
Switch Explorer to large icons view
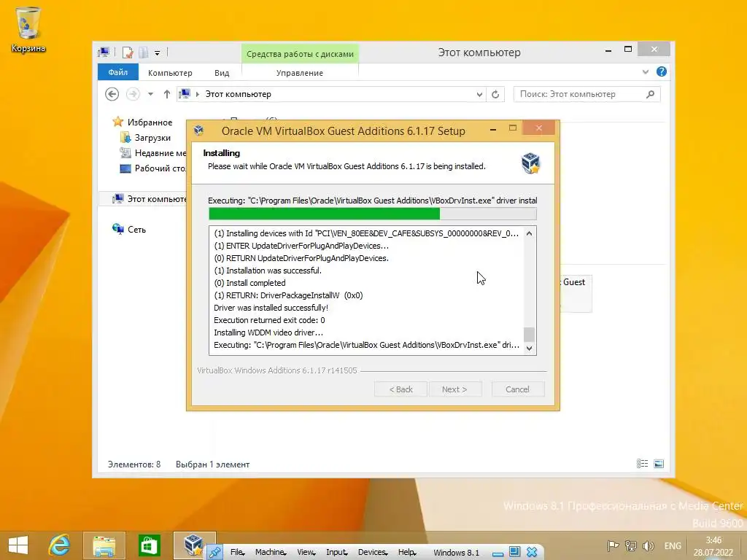pyautogui.click(x=659, y=464)
